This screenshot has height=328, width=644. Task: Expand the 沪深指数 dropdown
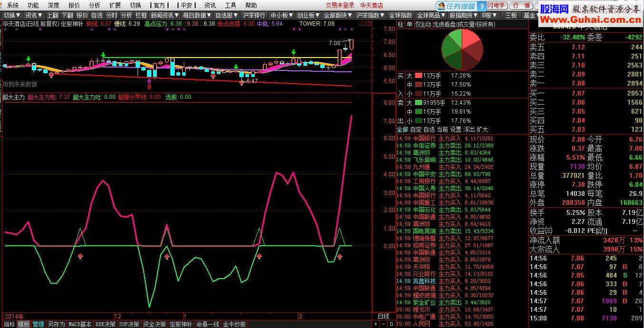point(371,15)
